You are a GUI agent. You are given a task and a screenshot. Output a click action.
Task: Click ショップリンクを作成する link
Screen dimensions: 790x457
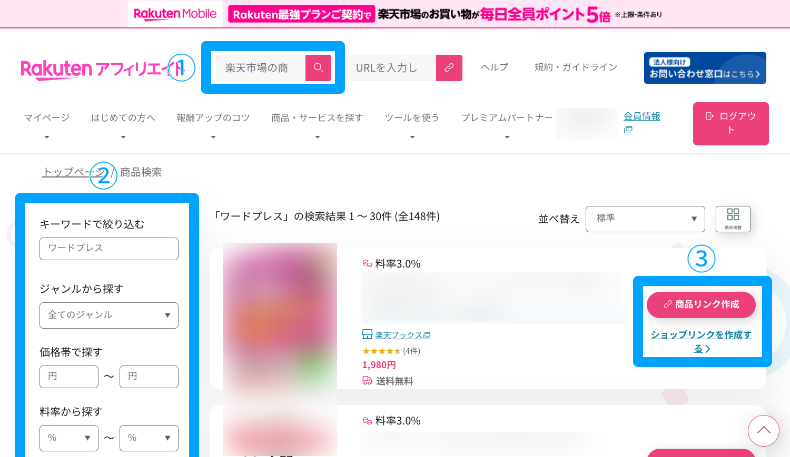point(701,341)
